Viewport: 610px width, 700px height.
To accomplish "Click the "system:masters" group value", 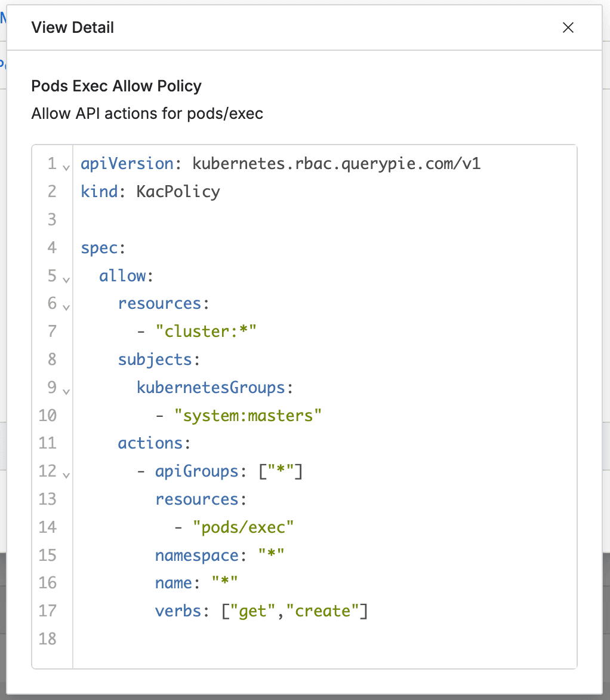I will tap(248, 415).
